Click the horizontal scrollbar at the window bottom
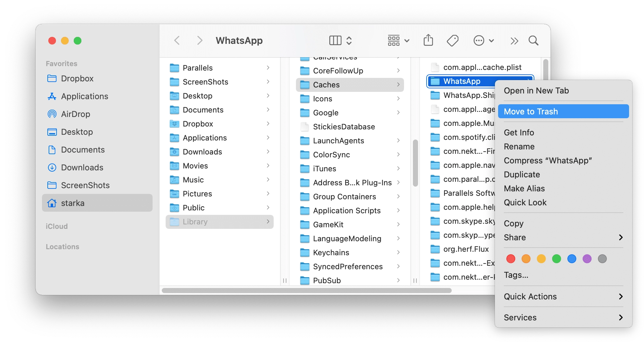This screenshot has height=342, width=644. click(306, 290)
